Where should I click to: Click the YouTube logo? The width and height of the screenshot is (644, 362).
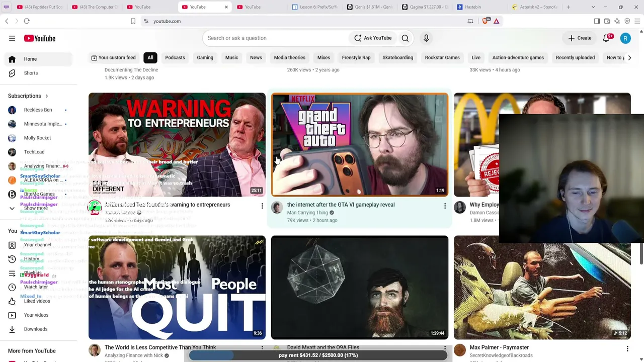39,38
